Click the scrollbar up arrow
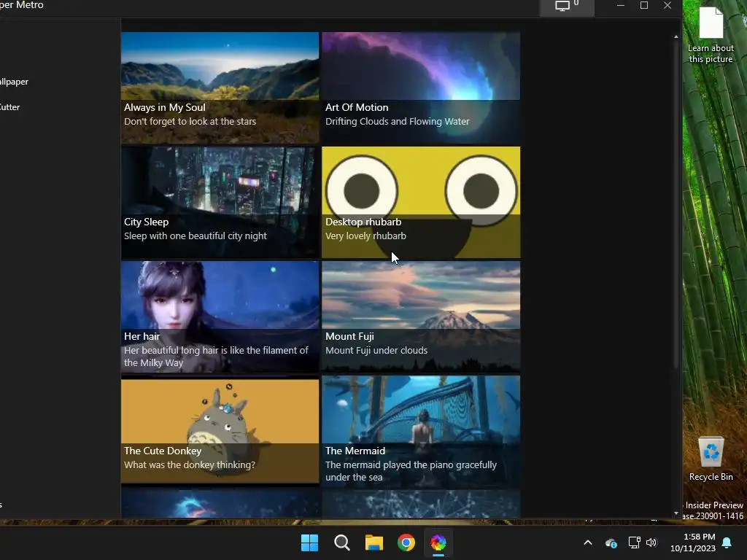This screenshot has height=560, width=747. click(x=676, y=36)
